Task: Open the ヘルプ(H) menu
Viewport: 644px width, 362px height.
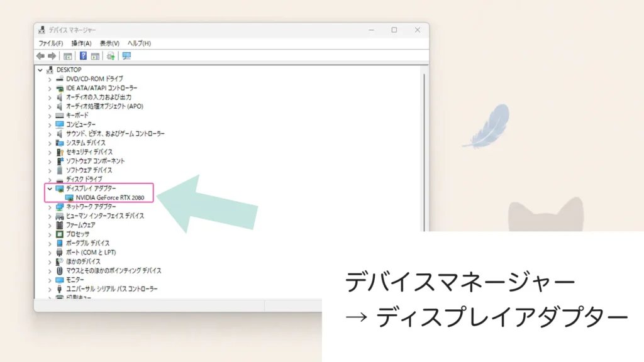Action: 139,43
